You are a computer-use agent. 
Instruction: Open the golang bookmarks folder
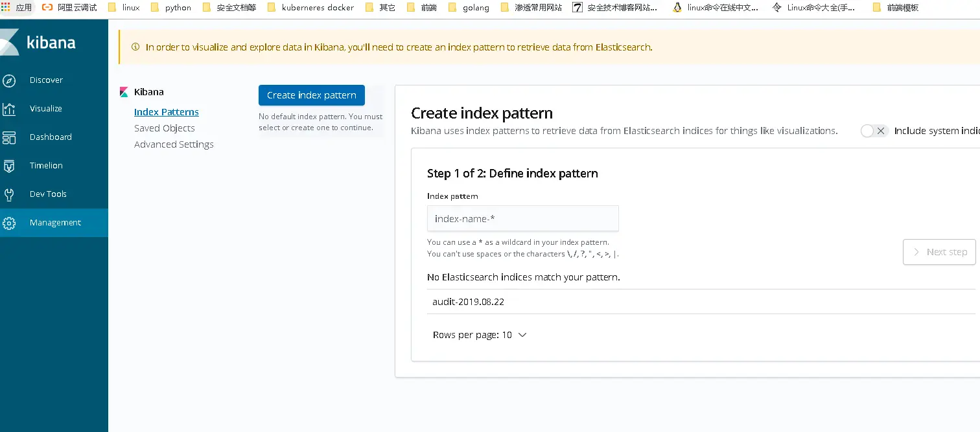469,8
